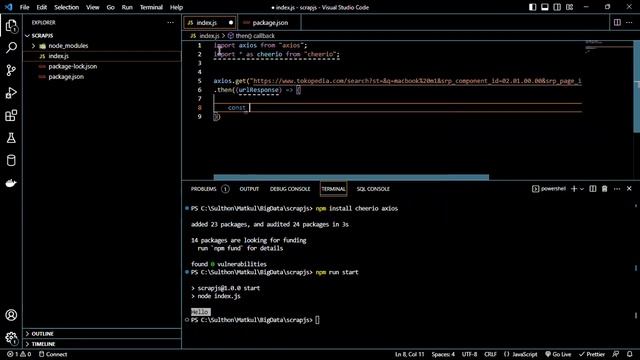Toggle secondary side bar layout icon
The width and height of the screenshot is (640, 360).
557,7
